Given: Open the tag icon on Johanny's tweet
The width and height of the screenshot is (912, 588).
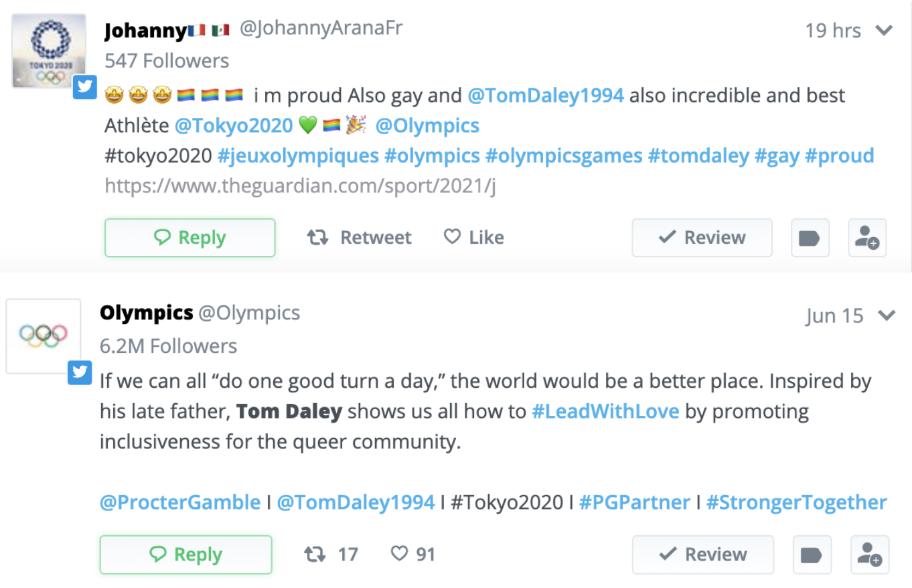Looking at the screenshot, I should click(x=810, y=237).
